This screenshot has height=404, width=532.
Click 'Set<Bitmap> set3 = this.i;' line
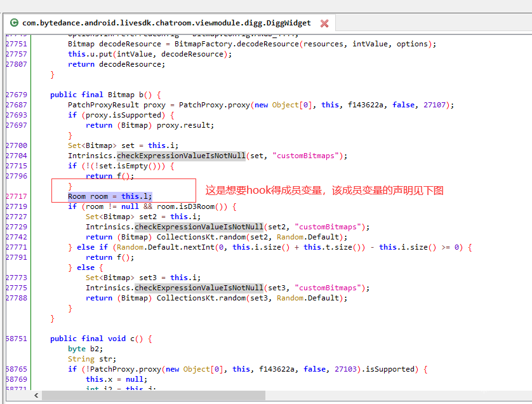(x=143, y=278)
